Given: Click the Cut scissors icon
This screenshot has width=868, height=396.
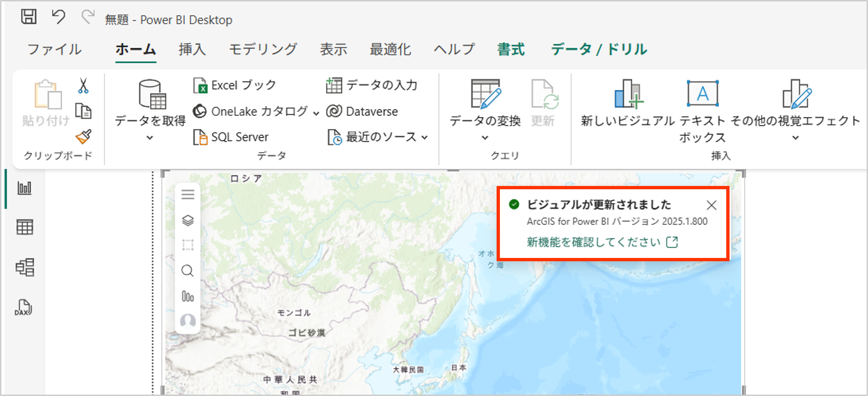Looking at the screenshot, I should 83,86.
